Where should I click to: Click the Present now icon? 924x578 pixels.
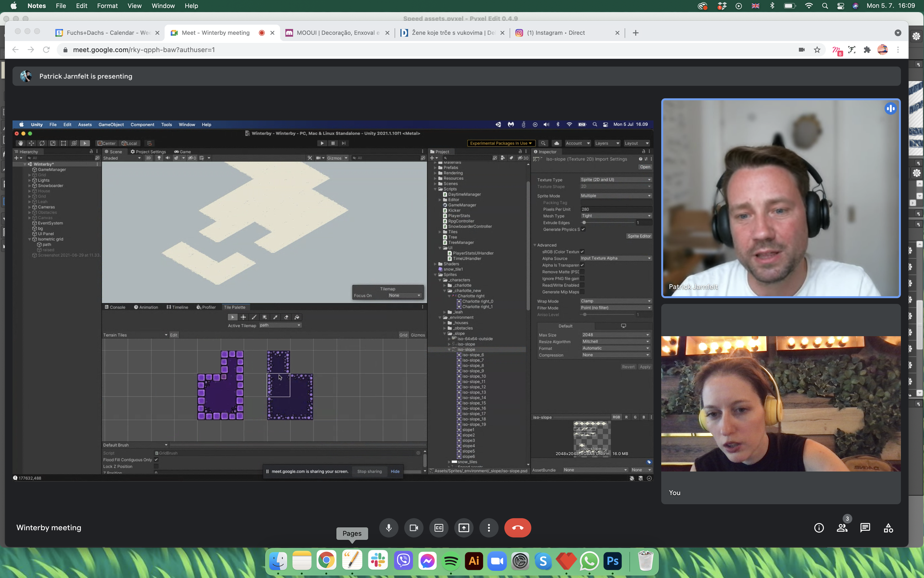click(464, 528)
